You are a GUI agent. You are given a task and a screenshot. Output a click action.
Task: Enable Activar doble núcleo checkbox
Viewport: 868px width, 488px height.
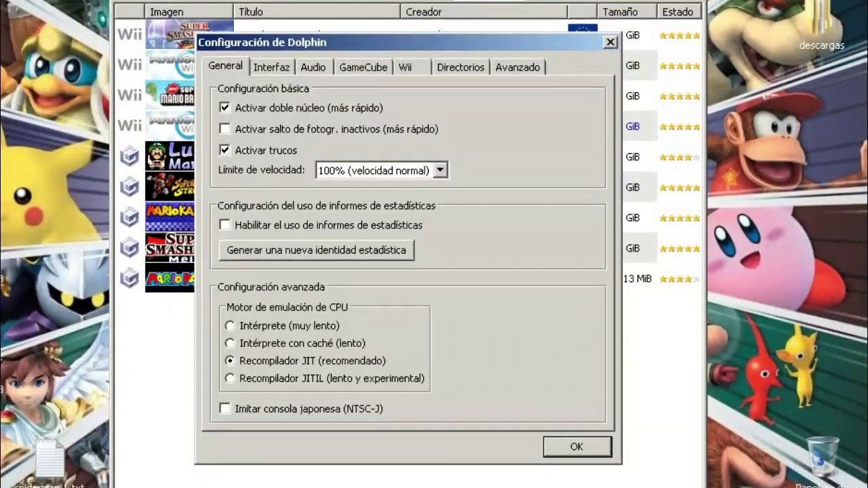click(x=225, y=108)
